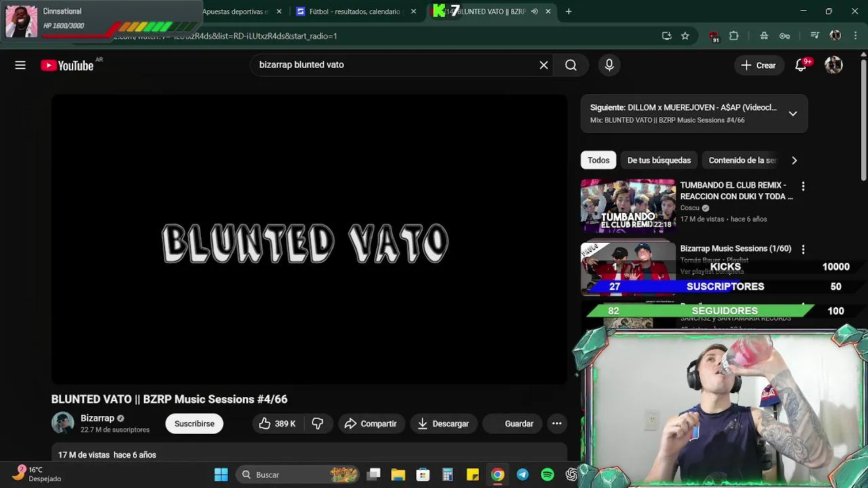This screenshot has height=488, width=868.
Task: Click the 17 M de vistas description text
Action: coord(107,455)
